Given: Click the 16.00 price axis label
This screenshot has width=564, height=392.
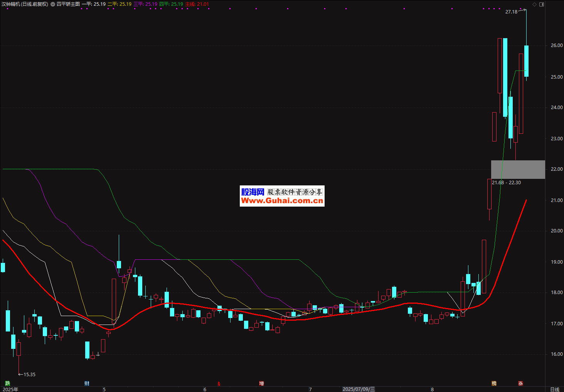Looking at the screenshot, I should point(557,354).
